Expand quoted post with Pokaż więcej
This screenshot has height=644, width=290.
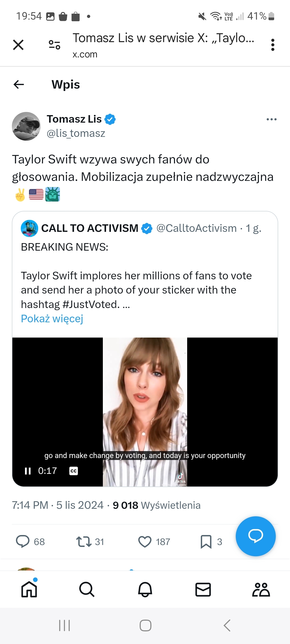click(x=52, y=319)
